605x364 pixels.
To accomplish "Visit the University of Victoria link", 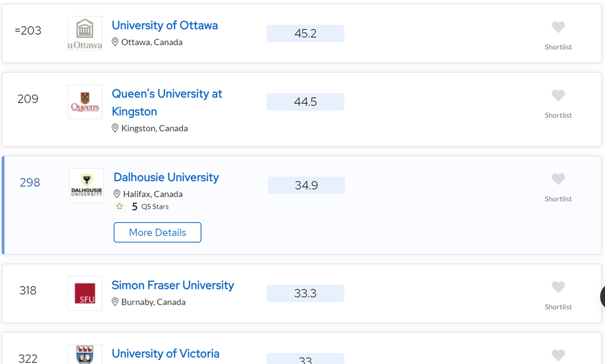I will [166, 354].
